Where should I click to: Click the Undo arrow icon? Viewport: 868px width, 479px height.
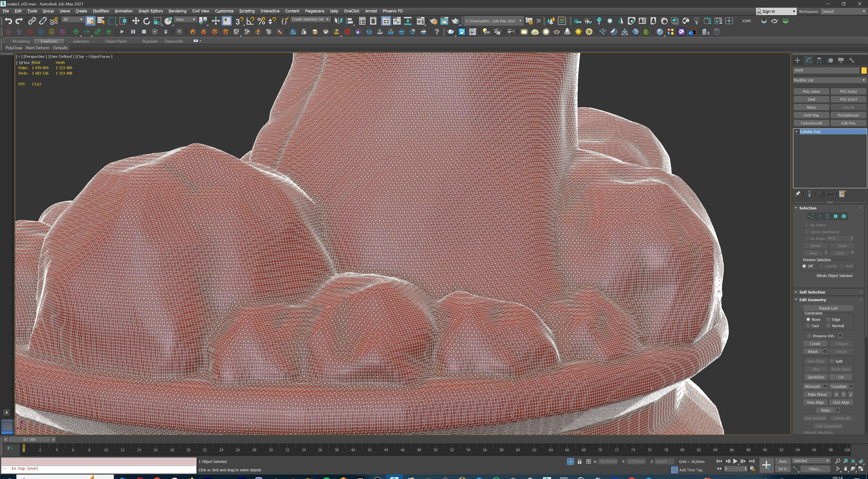point(8,21)
